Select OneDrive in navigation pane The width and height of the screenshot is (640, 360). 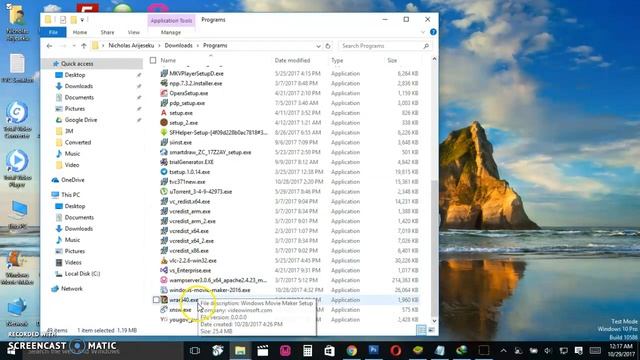72,180
